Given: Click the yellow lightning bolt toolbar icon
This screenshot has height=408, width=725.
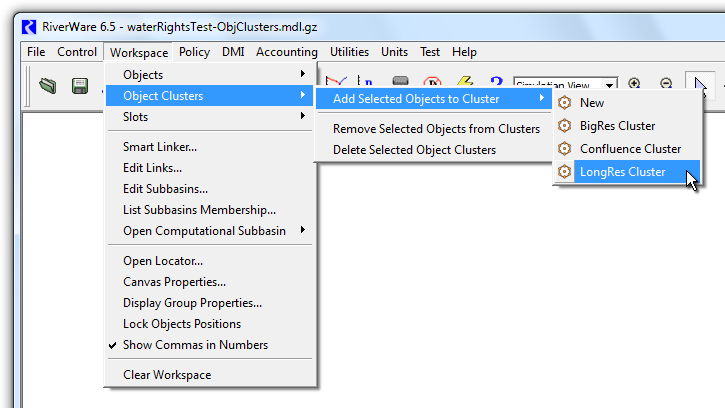Looking at the screenshot, I should (465, 81).
